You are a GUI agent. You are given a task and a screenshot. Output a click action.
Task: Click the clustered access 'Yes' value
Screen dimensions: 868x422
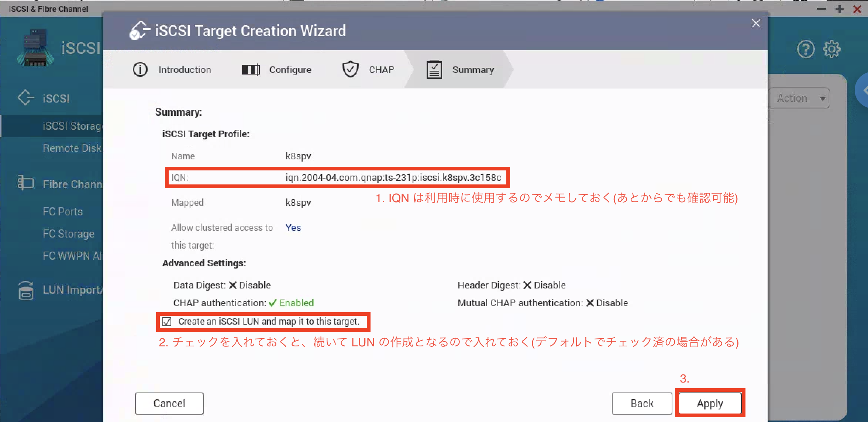coord(293,228)
